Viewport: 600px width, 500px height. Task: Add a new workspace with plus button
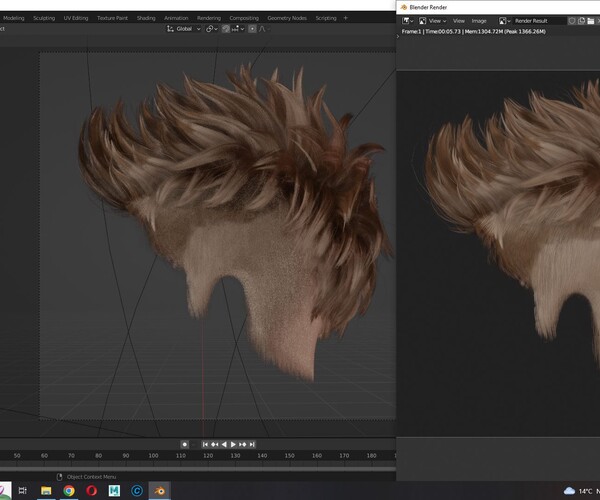click(x=346, y=18)
